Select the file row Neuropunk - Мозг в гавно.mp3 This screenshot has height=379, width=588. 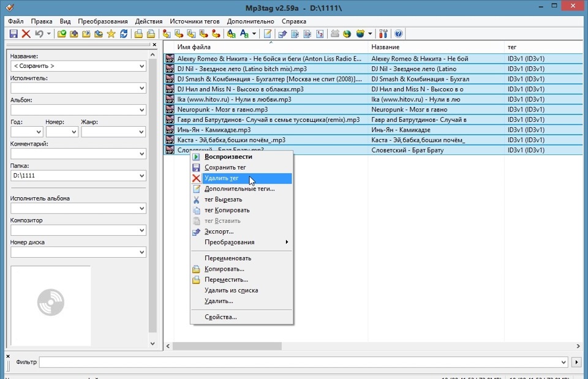pos(373,110)
